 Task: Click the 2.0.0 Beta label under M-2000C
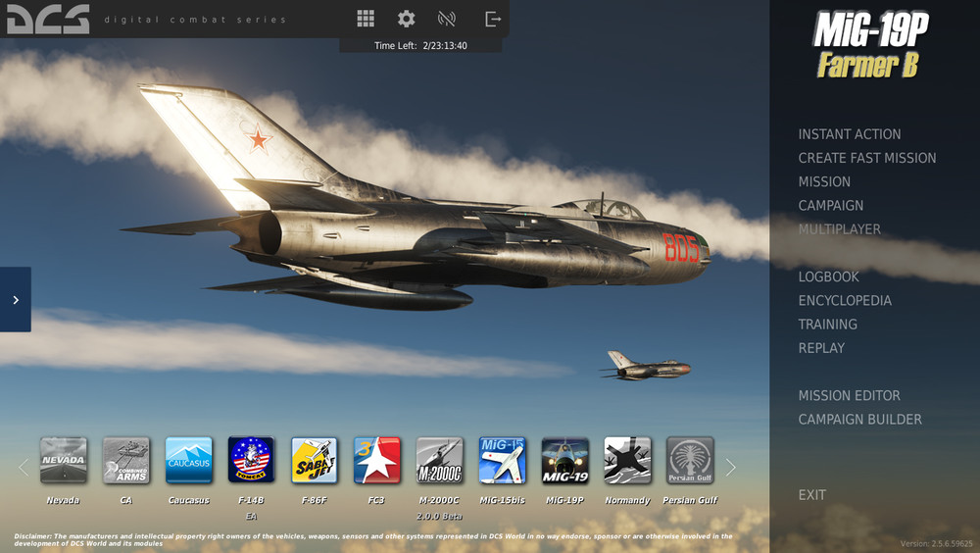pos(439,516)
